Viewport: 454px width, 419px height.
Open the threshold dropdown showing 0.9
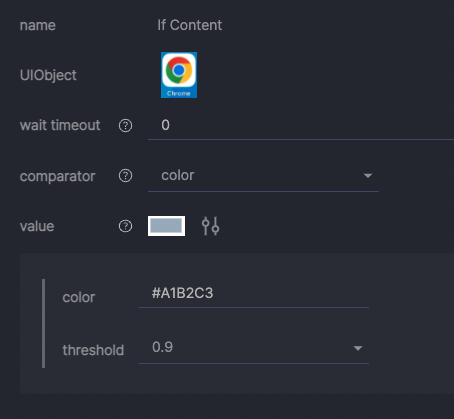click(x=253, y=348)
